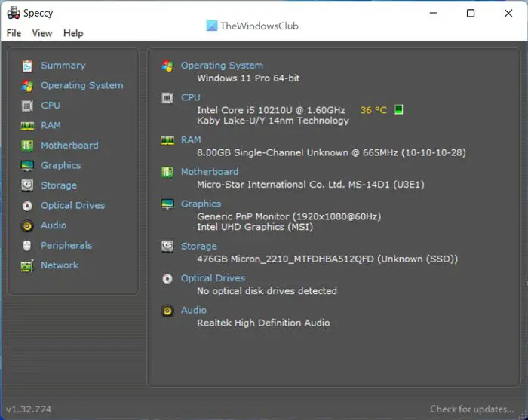The width and height of the screenshot is (528, 420).
Task: Click the Motherboard heading link in summary
Action: 210,172
